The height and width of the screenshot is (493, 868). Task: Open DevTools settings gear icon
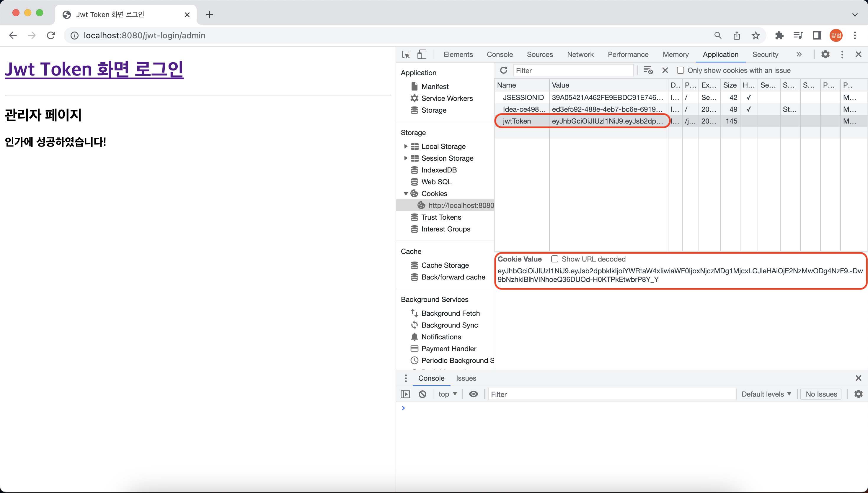[825, 55]
